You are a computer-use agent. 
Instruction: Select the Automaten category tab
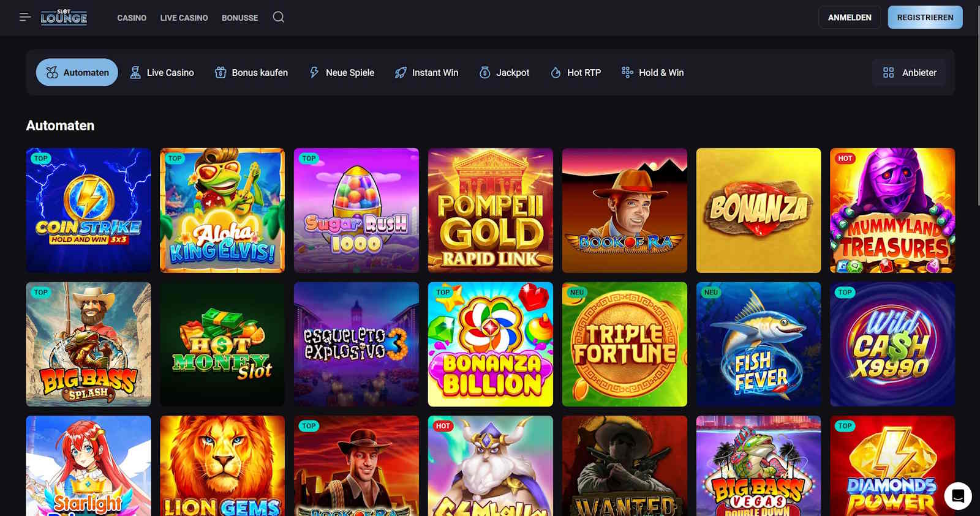77,73
